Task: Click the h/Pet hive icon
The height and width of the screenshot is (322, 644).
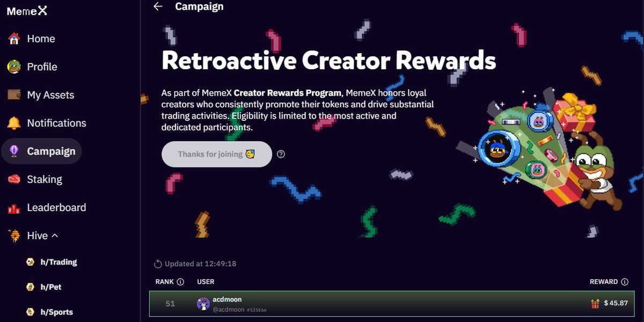Action: [x=31, y=287]
